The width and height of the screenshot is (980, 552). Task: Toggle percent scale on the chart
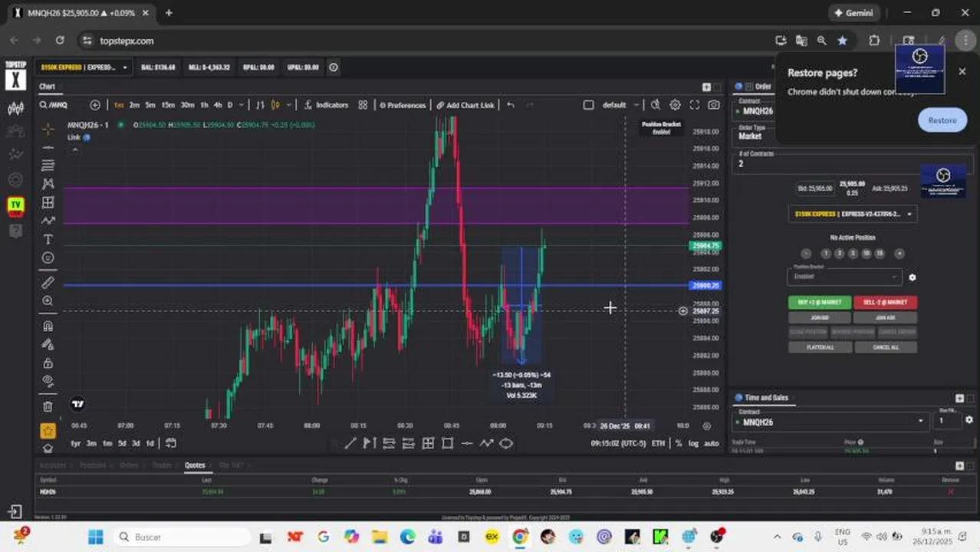[x=679, y=443]
